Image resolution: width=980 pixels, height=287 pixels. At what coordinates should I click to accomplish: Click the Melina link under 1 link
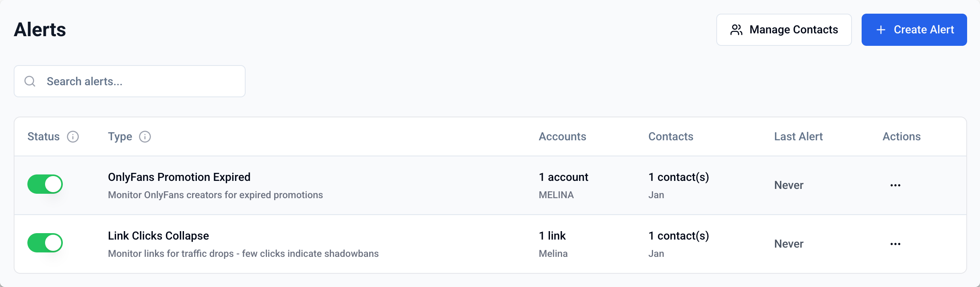553,254
